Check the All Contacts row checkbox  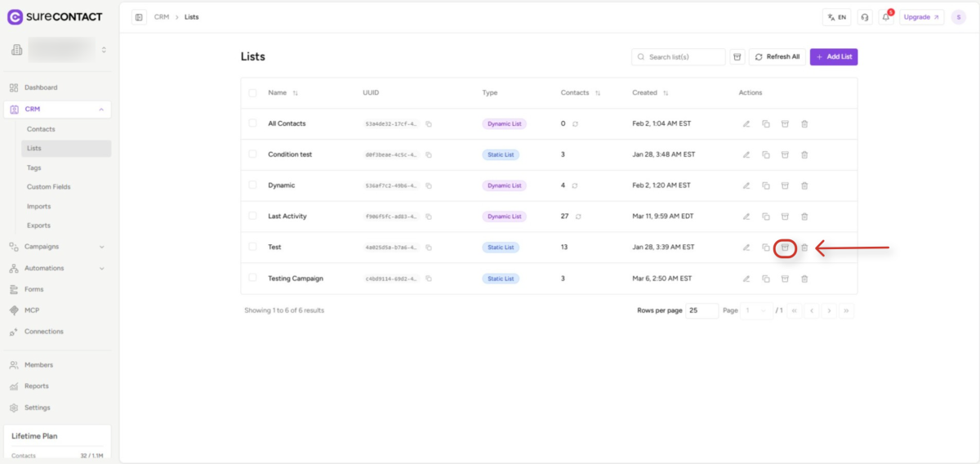(x=252, y=123)
